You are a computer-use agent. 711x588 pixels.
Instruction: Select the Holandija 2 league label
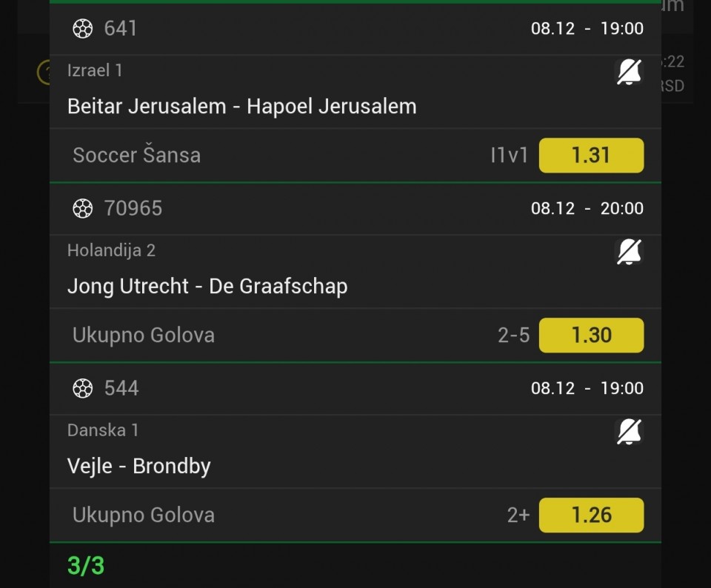pyautogui.click(x=111, y=250)
